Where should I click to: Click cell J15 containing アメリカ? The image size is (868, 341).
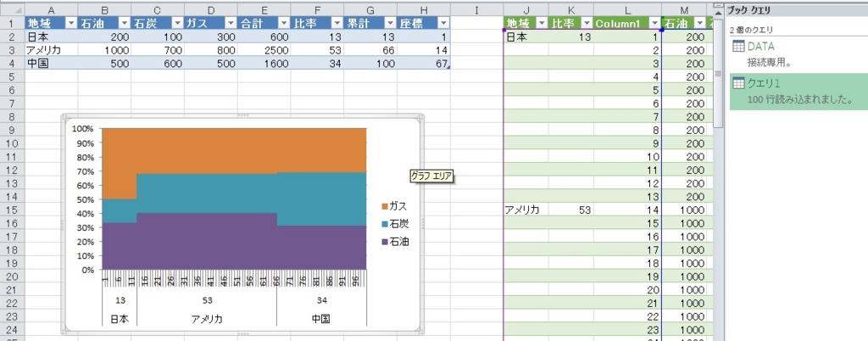tap(526, 210)
